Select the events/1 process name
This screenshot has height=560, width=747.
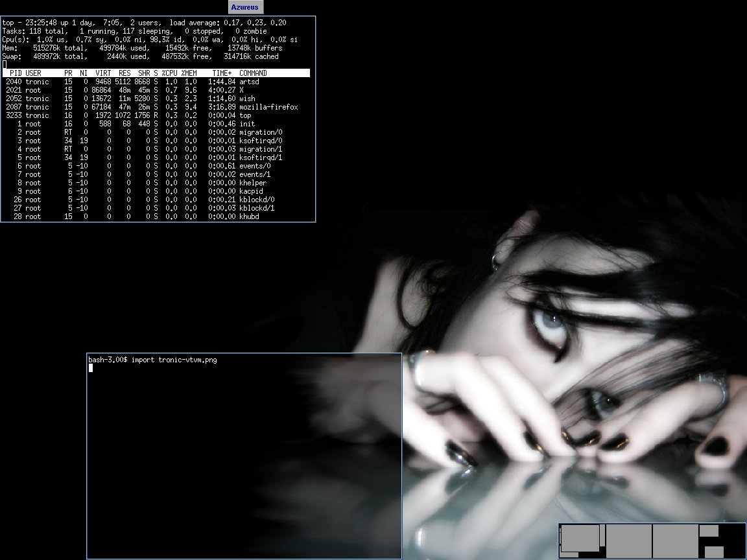tap(255, 174)
